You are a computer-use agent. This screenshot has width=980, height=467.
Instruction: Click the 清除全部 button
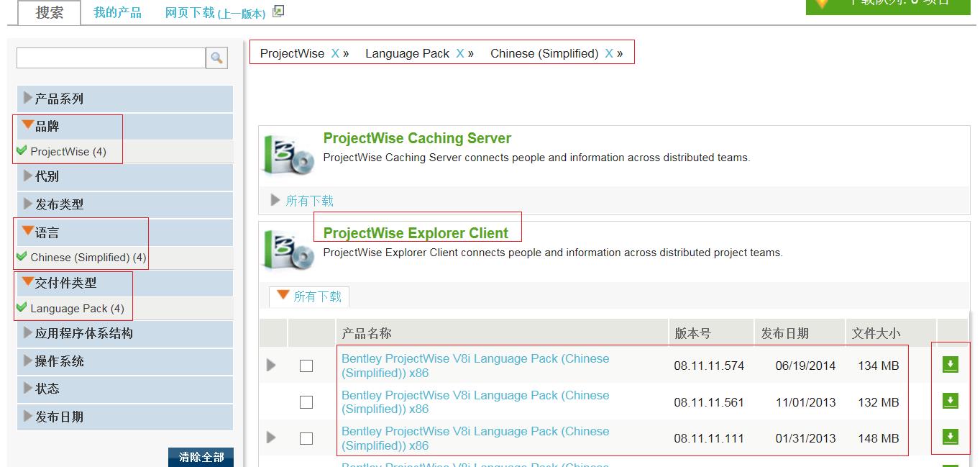click(201, 457)
